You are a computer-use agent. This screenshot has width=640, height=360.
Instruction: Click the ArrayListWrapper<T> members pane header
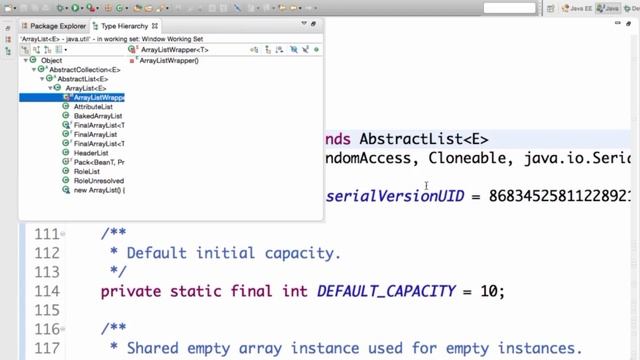[175, 50]
